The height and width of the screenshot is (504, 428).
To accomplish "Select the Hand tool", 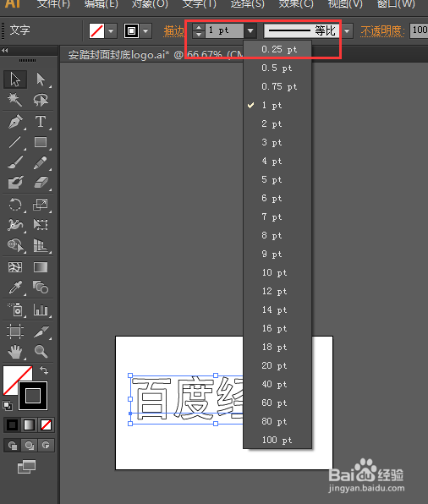I will pyautogui.click(x=15, y=352).
